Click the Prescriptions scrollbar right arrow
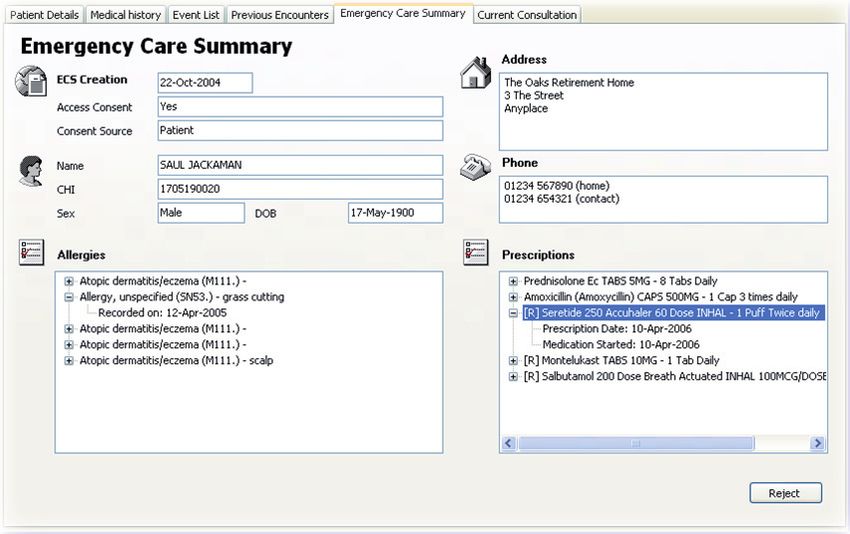 (817, 443)
